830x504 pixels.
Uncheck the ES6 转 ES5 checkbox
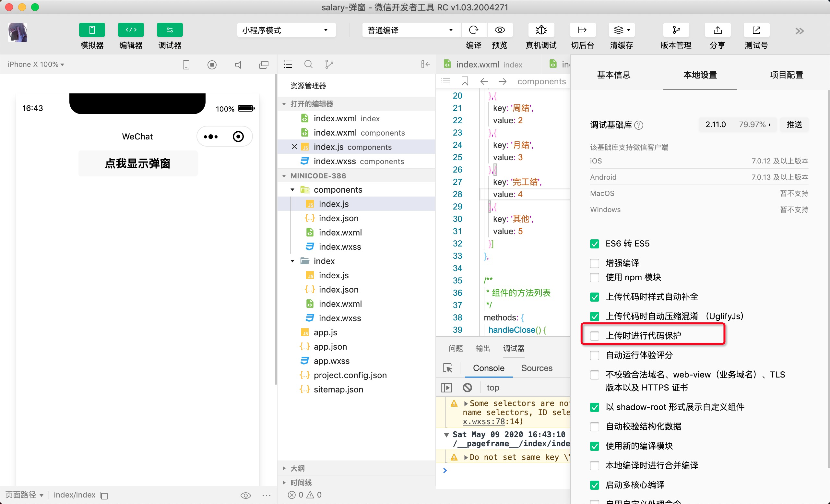coord(595,244)
